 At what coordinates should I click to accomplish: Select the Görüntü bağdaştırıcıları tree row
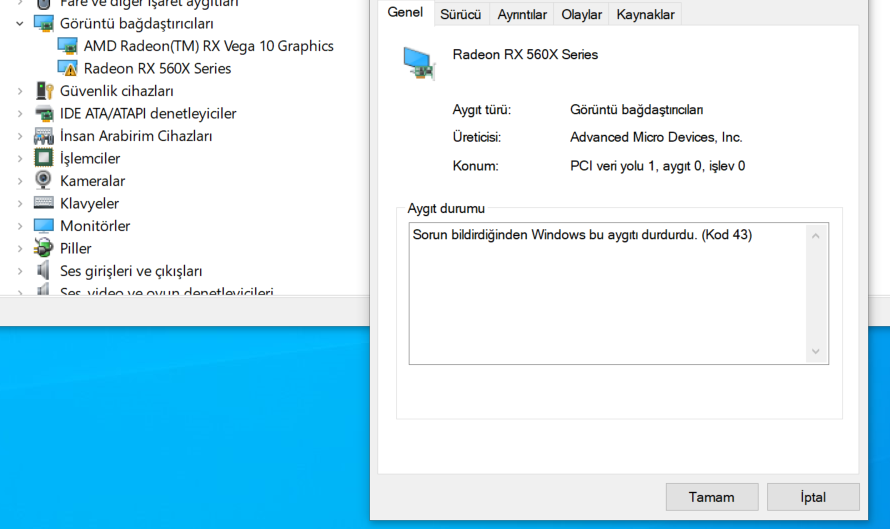coord(137,24)
